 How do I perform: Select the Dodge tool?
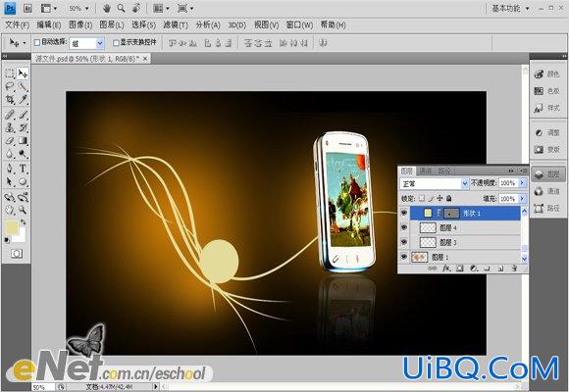click(x=23, y=154)
